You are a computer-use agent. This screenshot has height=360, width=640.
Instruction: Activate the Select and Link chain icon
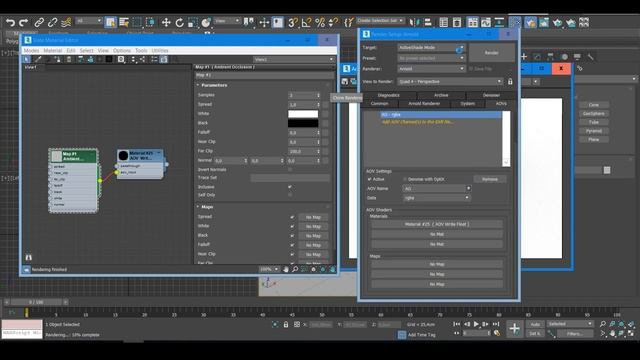click(x=39, y=22)
